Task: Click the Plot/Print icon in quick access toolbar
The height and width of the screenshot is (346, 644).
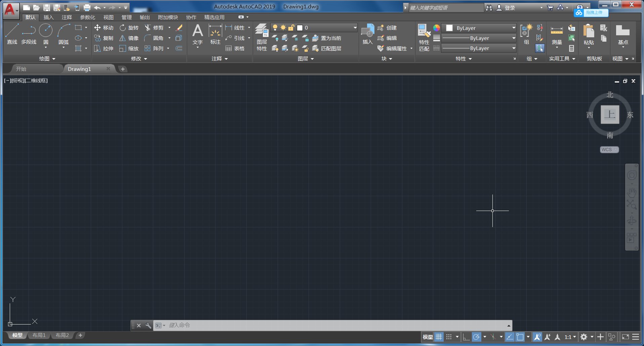Action: (x=87, y=7)
